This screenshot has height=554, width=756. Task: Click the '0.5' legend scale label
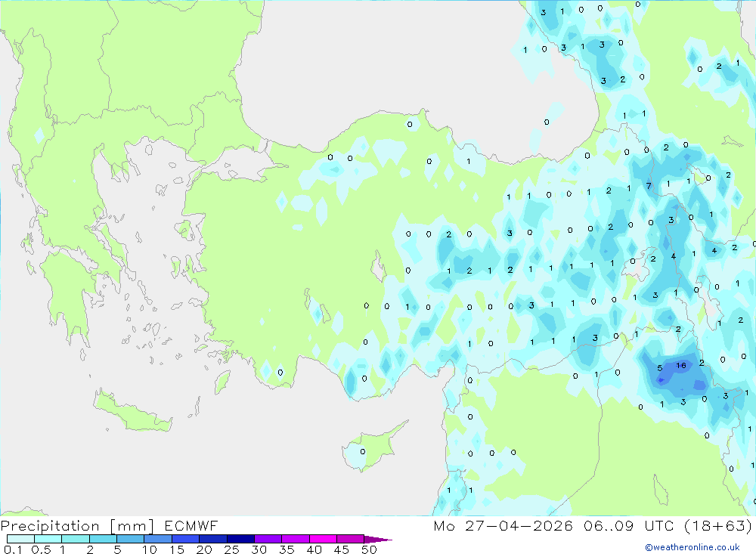[x=41, y=549]
